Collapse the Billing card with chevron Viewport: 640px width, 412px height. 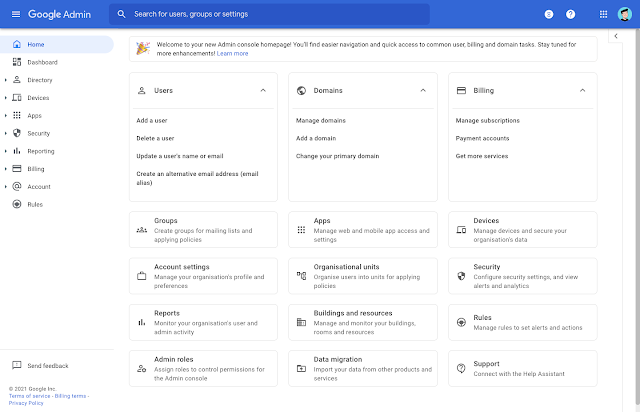click(x=583, y=91)
